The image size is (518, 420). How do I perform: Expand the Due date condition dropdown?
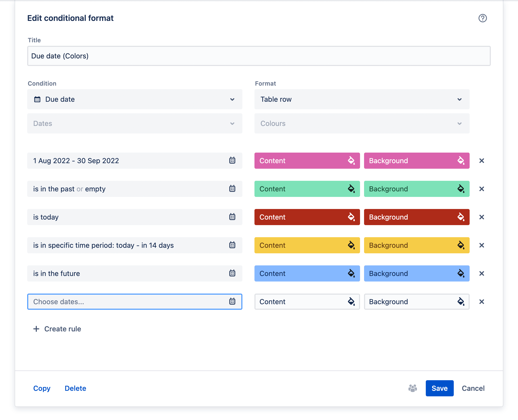[135, 99]
